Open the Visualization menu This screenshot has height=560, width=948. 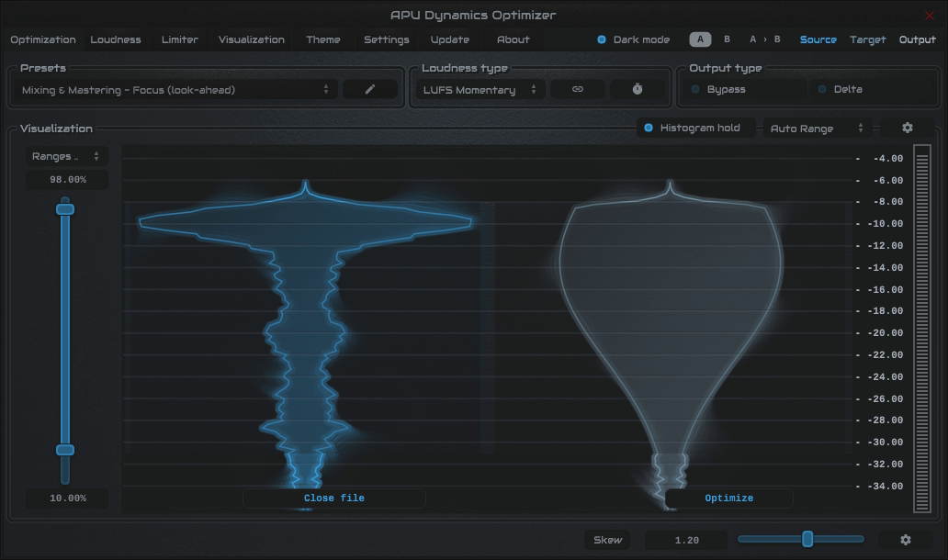pyautogui.click(x=252, y=39)
